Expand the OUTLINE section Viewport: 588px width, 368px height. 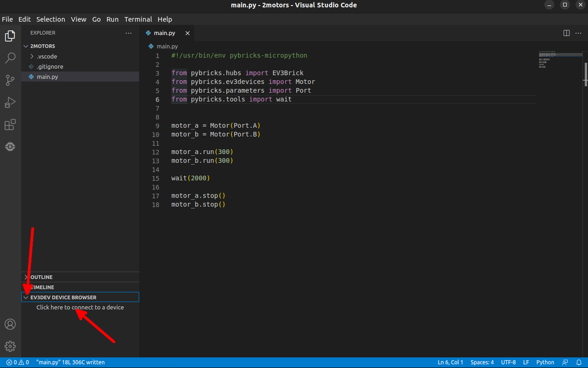(41, 277)
